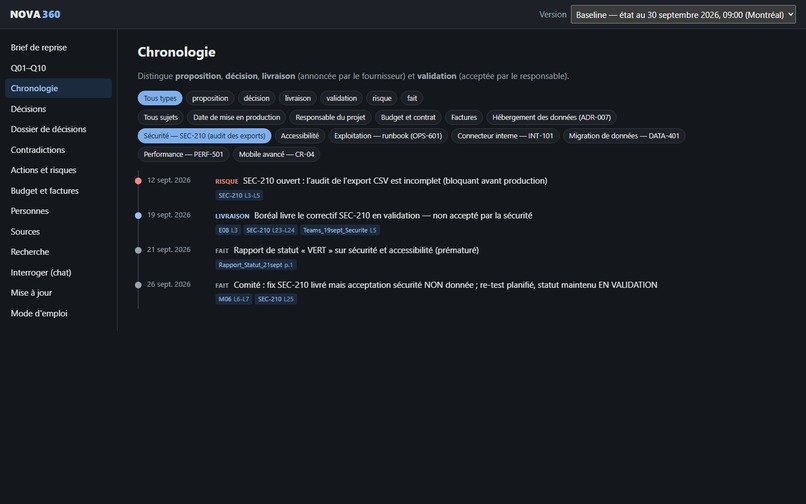Click the RISQUE label on 12 sept. entry
This screenshot has width=806, height=504.
tap(227, 182)
